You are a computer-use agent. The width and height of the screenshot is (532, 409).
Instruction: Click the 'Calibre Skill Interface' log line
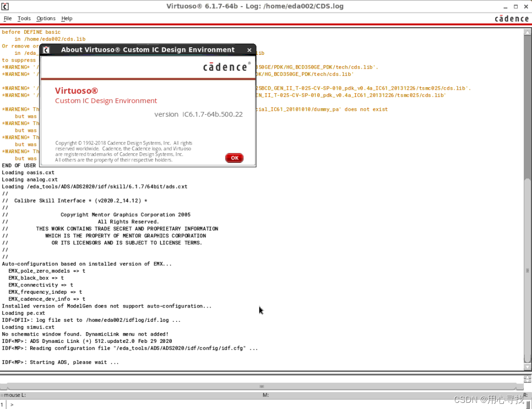(x=75, y=200)
